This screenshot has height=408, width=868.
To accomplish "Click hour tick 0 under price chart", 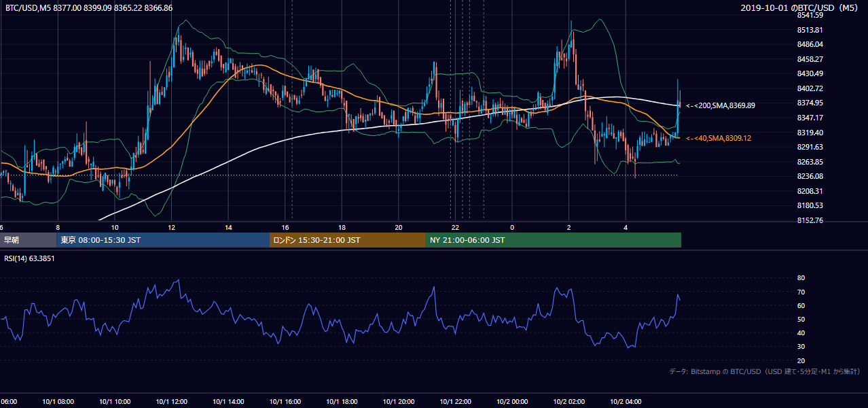I will [512, 227].
